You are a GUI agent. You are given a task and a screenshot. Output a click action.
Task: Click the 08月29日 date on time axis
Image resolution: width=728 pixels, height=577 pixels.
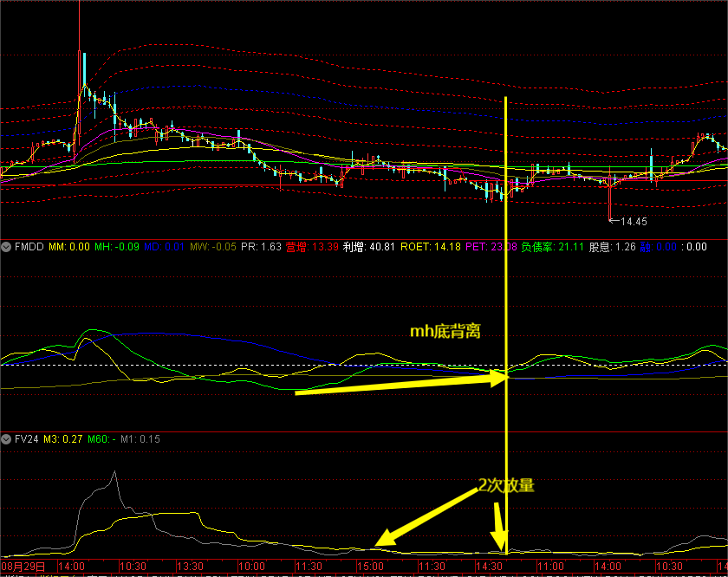click(23, 566)
